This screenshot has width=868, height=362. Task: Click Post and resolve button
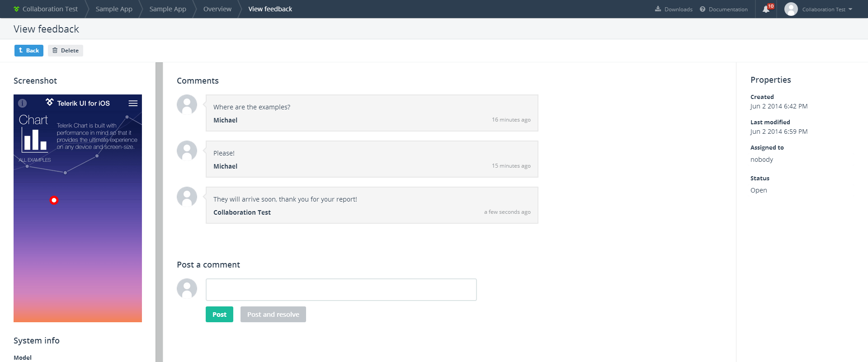(x=273, y=315)
